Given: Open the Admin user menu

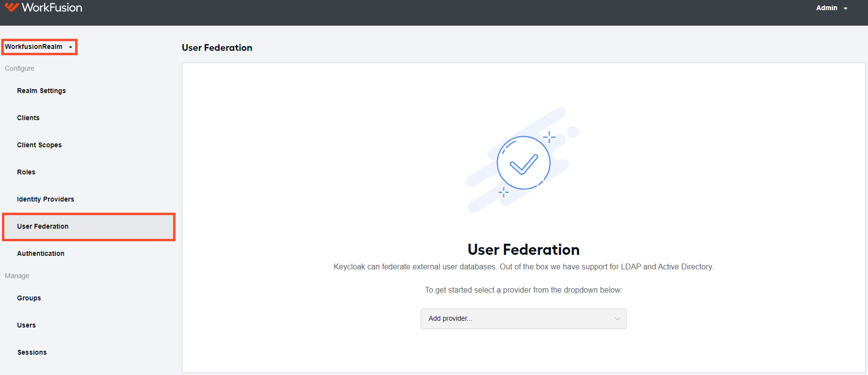Looking at the screenshot, I should [x=832, y=8].
